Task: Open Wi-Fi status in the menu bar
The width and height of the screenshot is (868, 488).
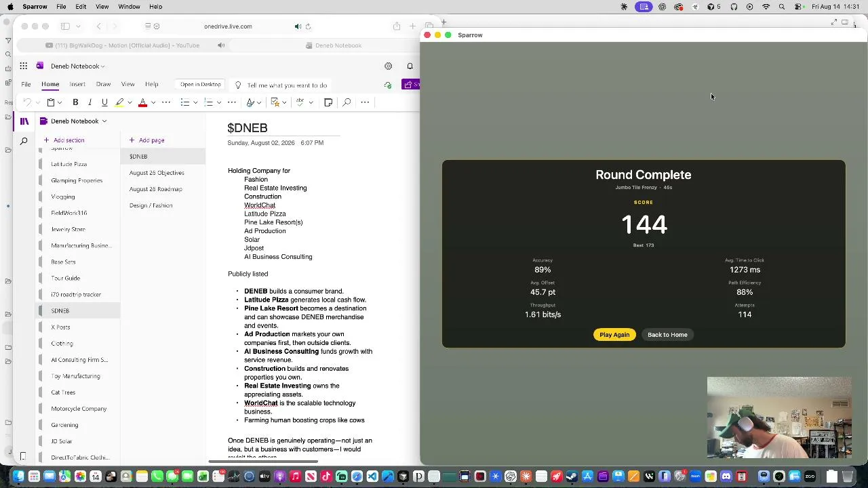Action: (x=766, y=7)
